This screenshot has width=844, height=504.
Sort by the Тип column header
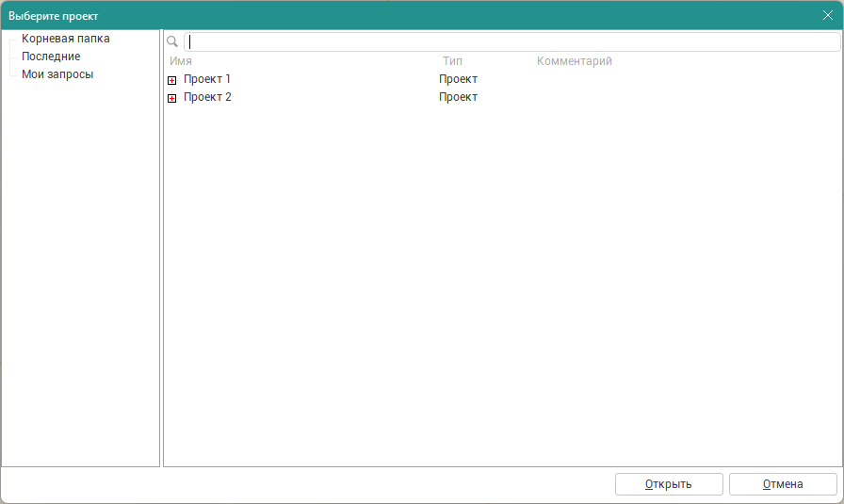[452, 61]
